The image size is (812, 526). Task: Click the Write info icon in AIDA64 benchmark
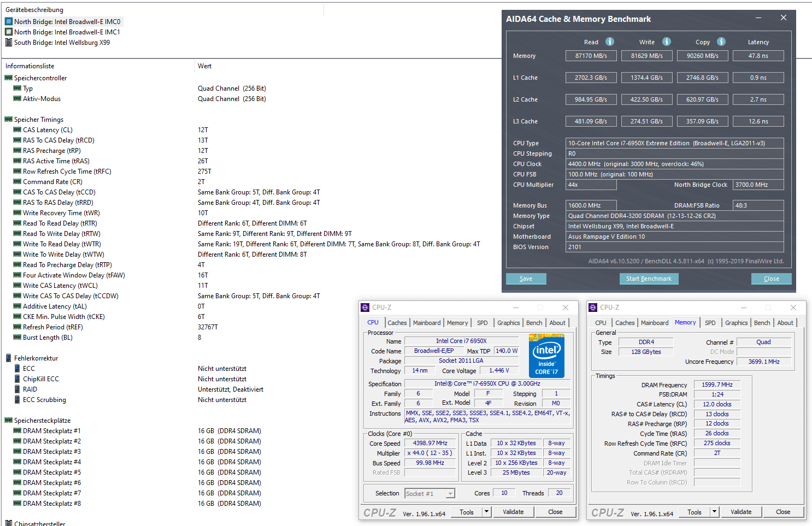(x=667, y=42)
